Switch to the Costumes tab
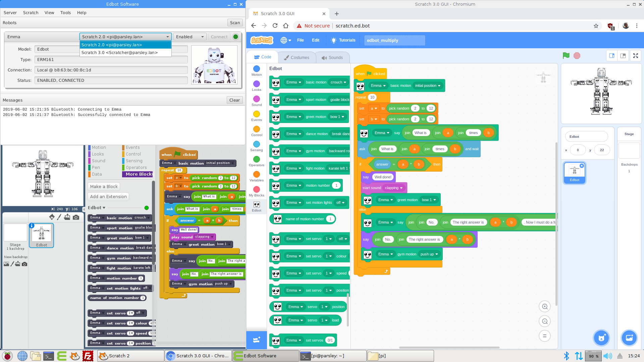This screenshot has width=644, height=362. point(297,58)
